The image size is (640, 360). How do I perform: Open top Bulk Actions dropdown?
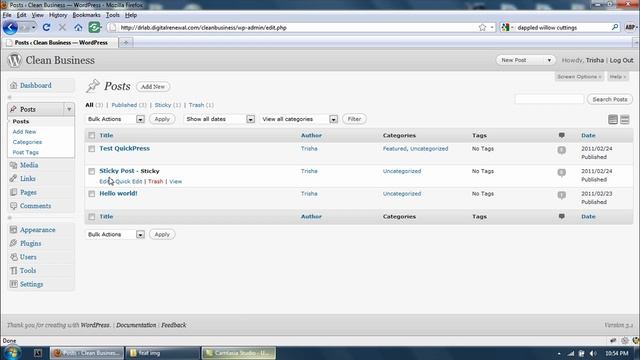116,119
